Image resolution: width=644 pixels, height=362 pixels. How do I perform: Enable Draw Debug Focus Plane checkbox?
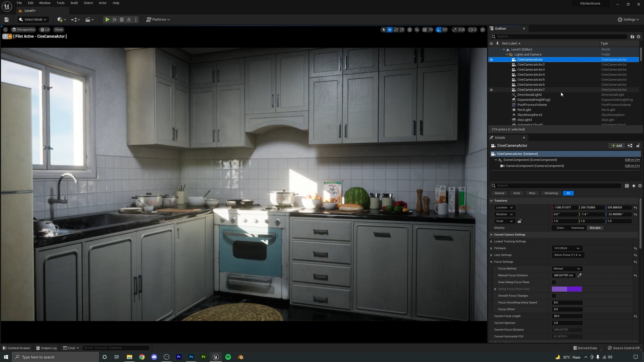(554, 282)
